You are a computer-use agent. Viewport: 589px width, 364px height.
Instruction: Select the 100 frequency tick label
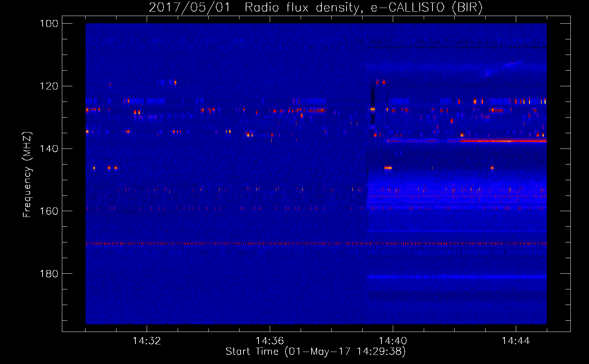pos(49,24)
